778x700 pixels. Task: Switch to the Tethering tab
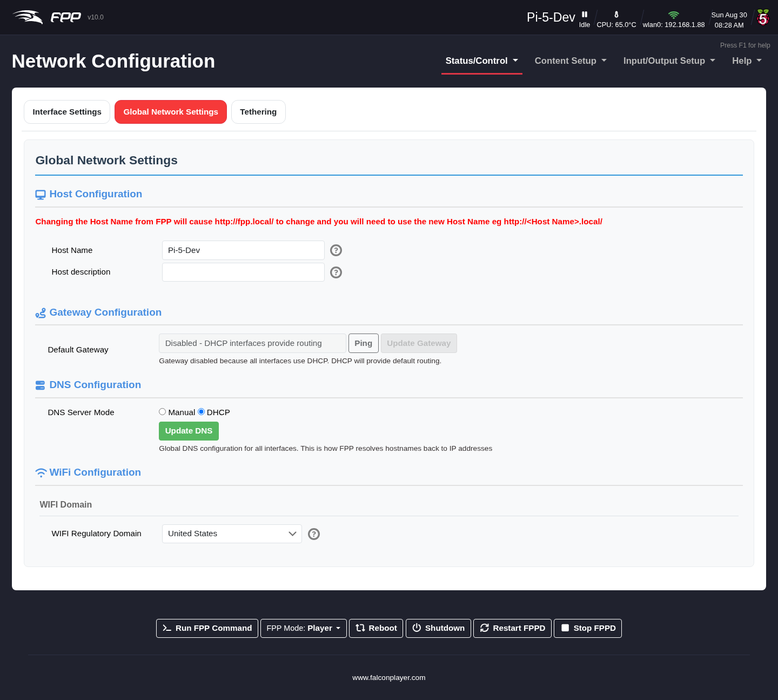[x=258, y=112]
